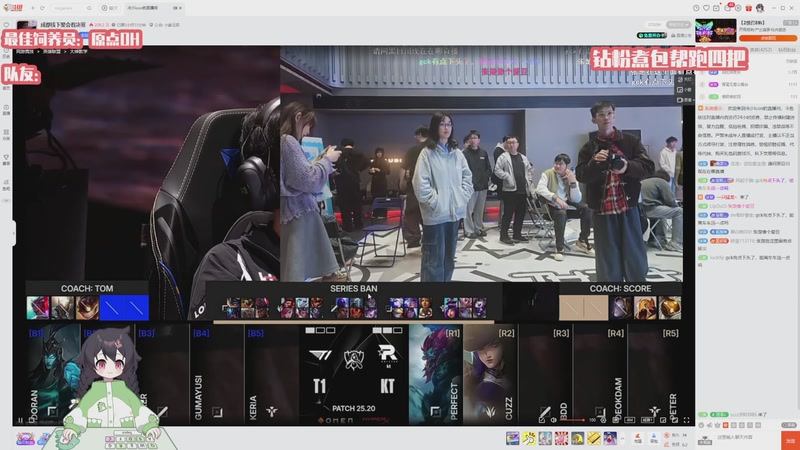Image resolution: width=800 pixels, height=450 pixels.
Task: Expand the gift bar with the chevron arrow
Action: (x=622, y=438)
